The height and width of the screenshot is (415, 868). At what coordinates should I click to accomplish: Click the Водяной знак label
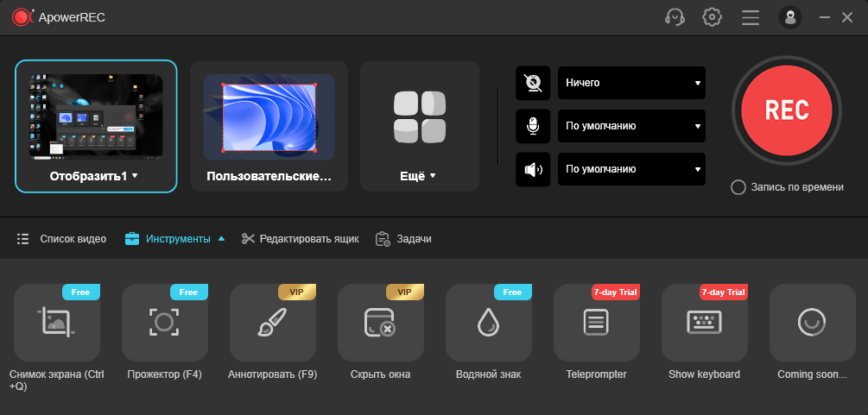488,374
